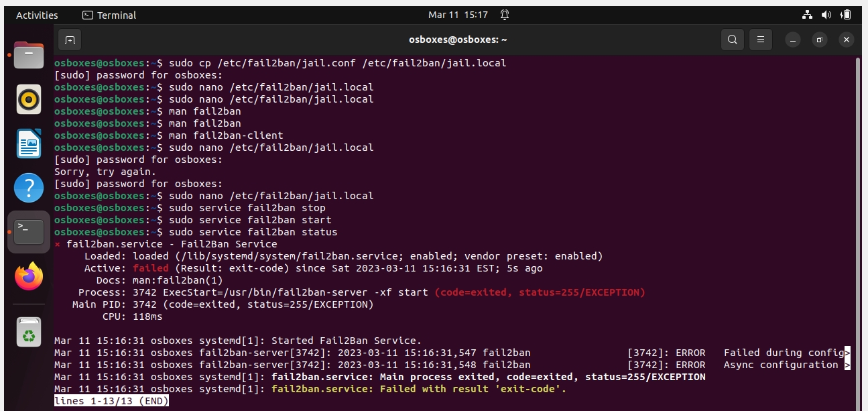Open the Terminal app menu
This screenshot has width=868, height=411.
pyautogui.click(x=109, y=15)
